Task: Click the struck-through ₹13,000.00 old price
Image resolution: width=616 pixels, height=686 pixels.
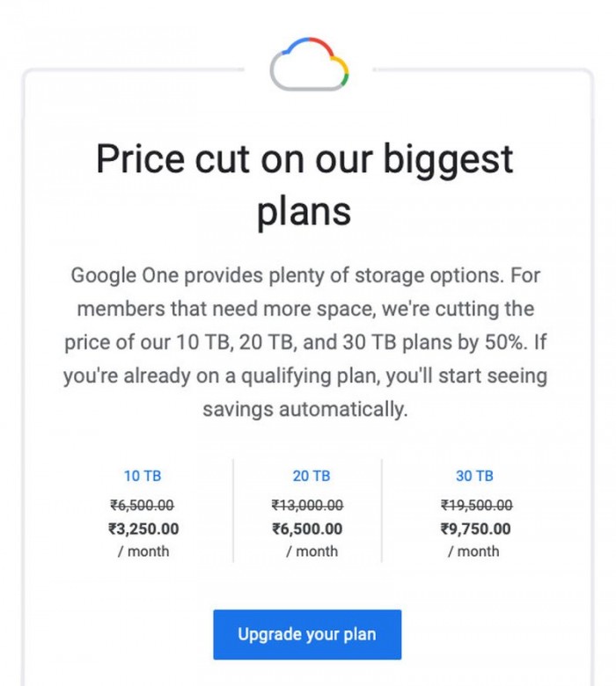Action: click(x=307, y=505)
